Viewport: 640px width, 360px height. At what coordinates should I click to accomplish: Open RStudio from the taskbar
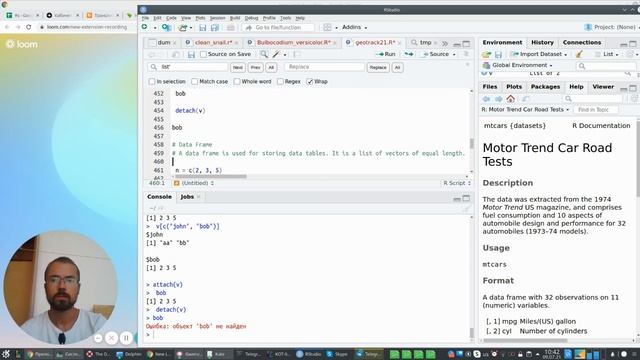tap(310, 354)
